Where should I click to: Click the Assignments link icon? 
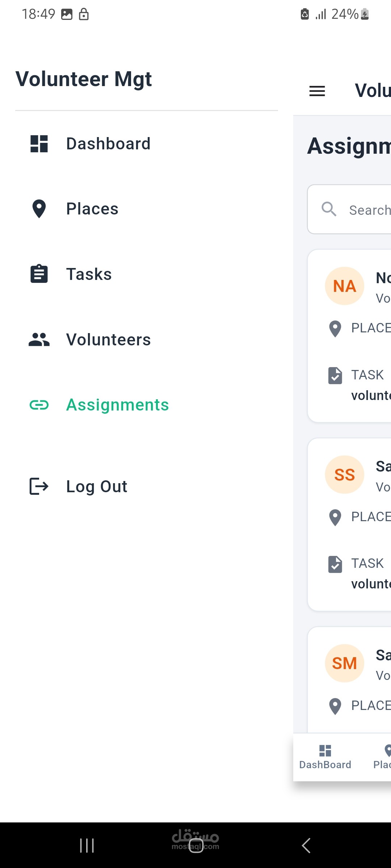(x=39, y=405)
